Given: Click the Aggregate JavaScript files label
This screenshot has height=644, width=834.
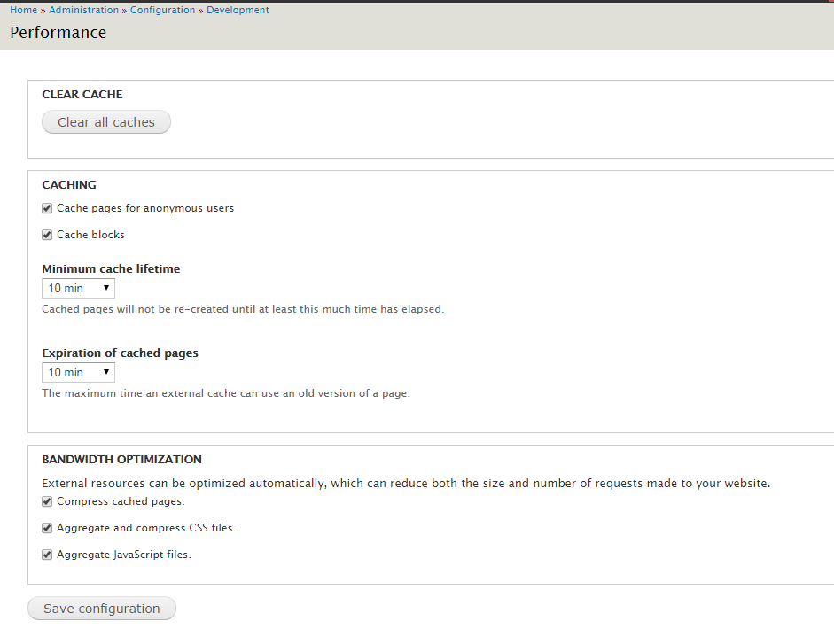Looking at the screenshot, I should pos(124,555).
